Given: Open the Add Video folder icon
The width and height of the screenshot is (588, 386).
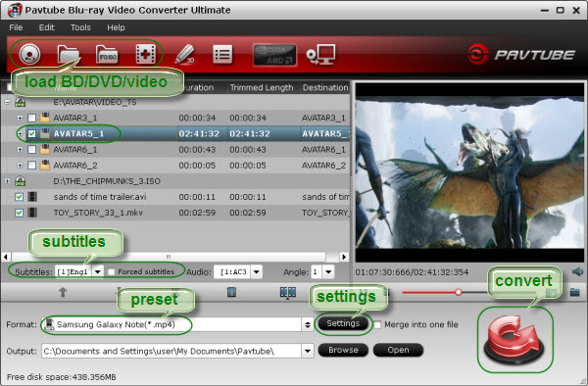Looking at the screenshot, I should pos(69,55).
